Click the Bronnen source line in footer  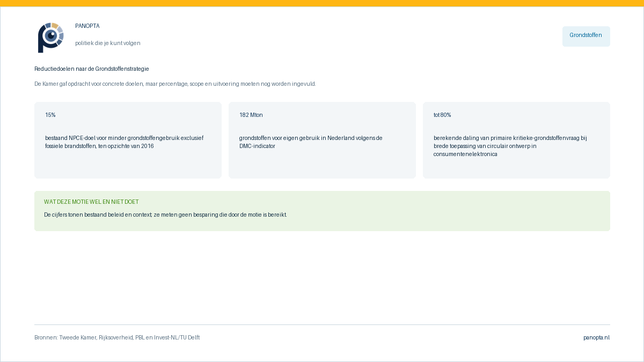(117, 337)
